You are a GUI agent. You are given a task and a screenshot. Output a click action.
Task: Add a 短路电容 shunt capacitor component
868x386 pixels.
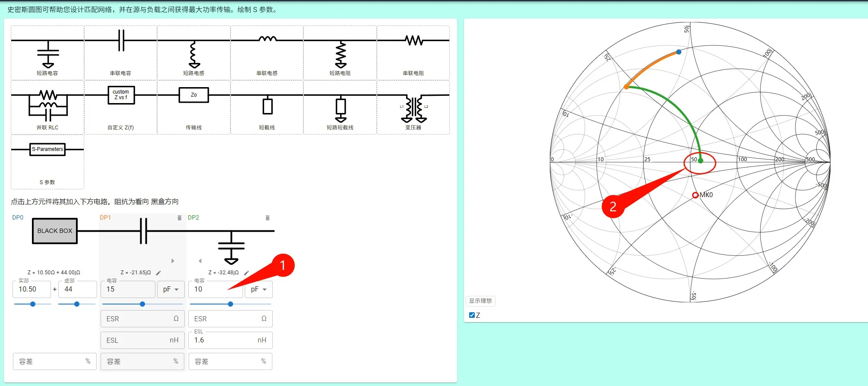tap(47, 53)
